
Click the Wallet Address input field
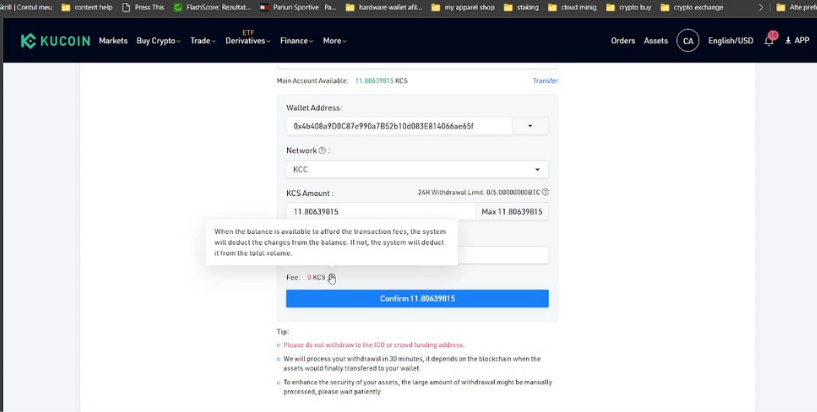[x=399, y=126]
